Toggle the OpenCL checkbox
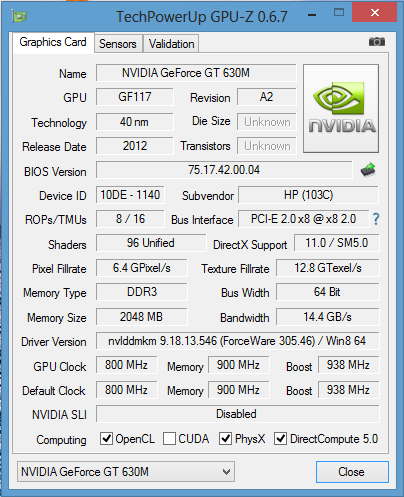 pyautogui.click(x=106, y=439)
